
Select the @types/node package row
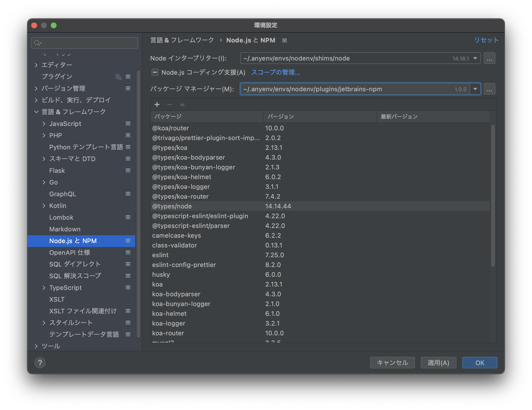coord(320,206)
